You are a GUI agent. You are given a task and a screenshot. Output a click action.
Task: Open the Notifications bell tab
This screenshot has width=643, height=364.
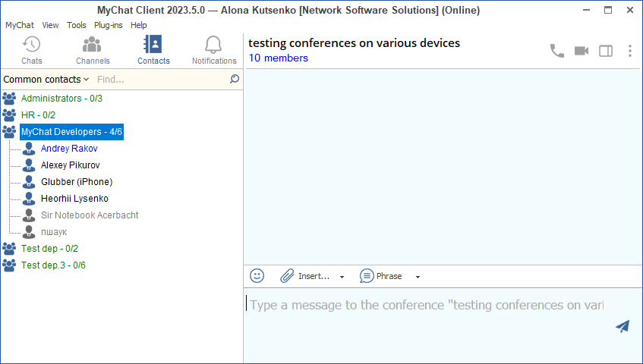coord(214,50)
